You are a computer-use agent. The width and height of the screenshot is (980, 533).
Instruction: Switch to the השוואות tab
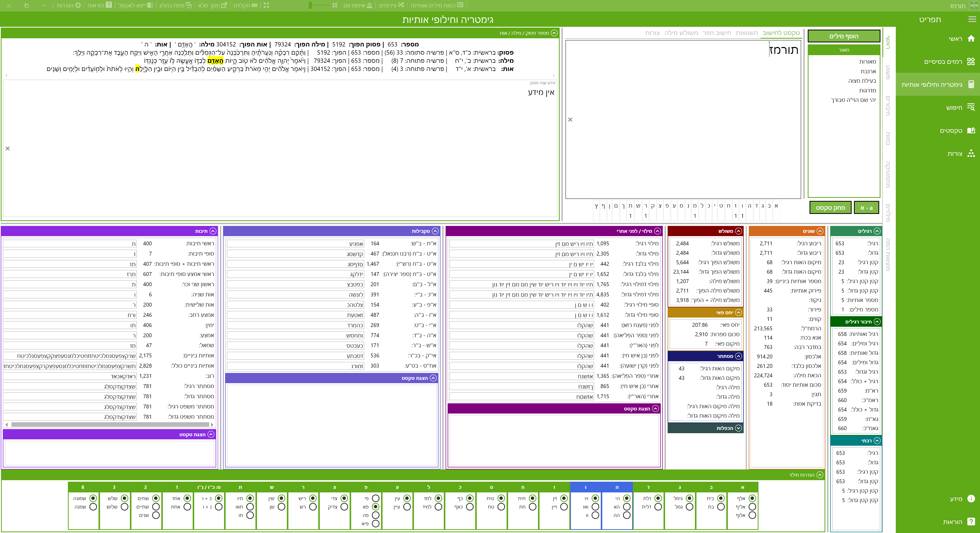click(746, 33)
